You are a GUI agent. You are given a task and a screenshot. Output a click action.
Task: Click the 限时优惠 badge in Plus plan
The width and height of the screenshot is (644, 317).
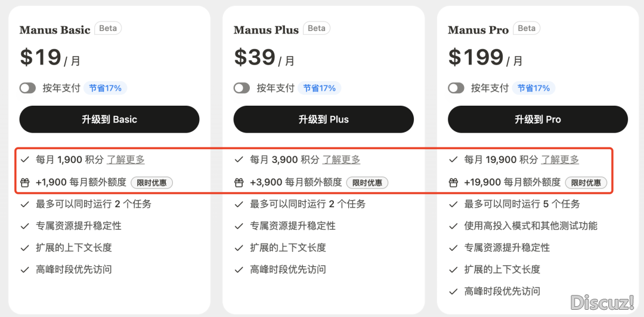tap(367, 183)
